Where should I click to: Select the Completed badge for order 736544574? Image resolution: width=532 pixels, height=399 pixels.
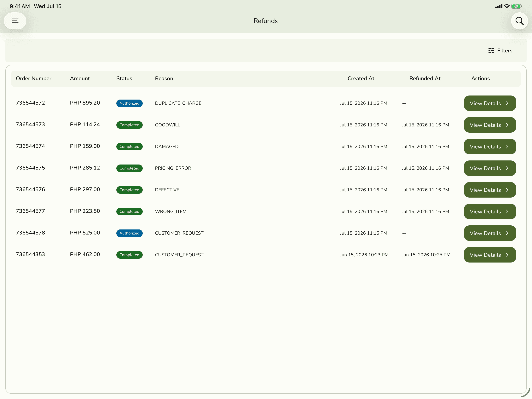(x=129, y=147)
